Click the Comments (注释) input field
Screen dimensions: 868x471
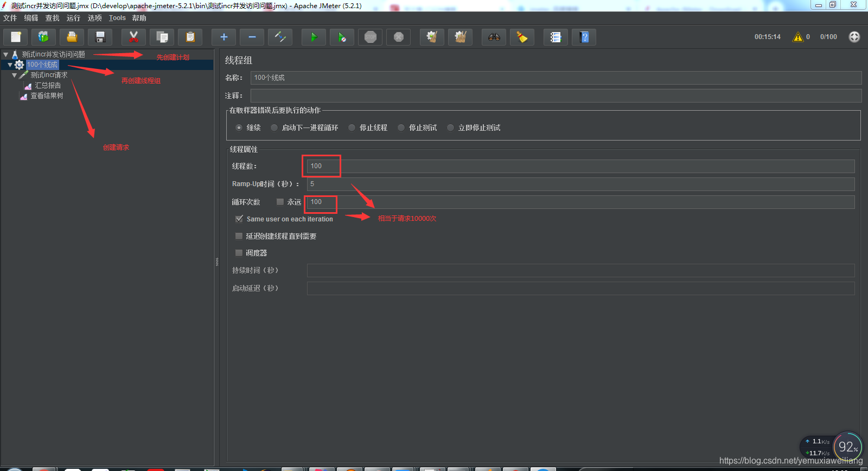pyautogui.click(x=556, y=96)
